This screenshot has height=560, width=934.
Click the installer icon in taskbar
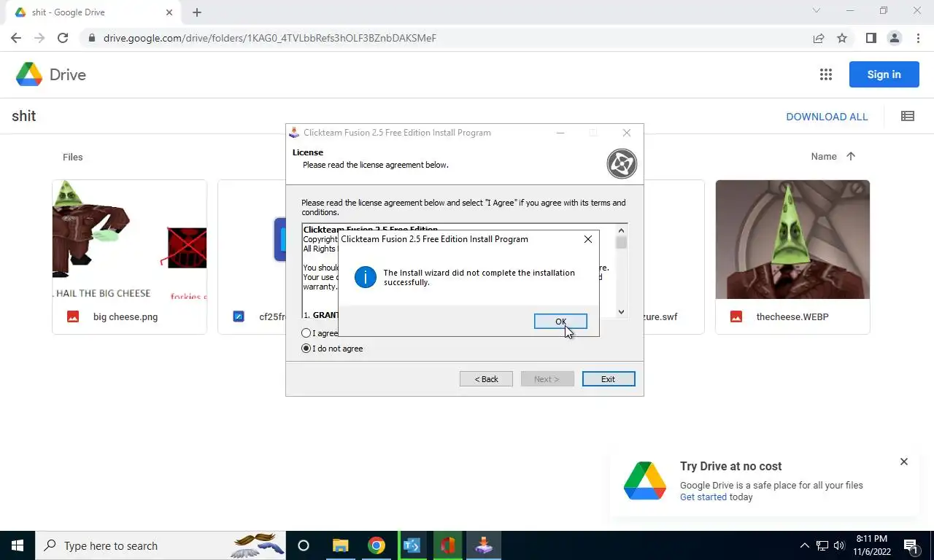coord(484,545)
